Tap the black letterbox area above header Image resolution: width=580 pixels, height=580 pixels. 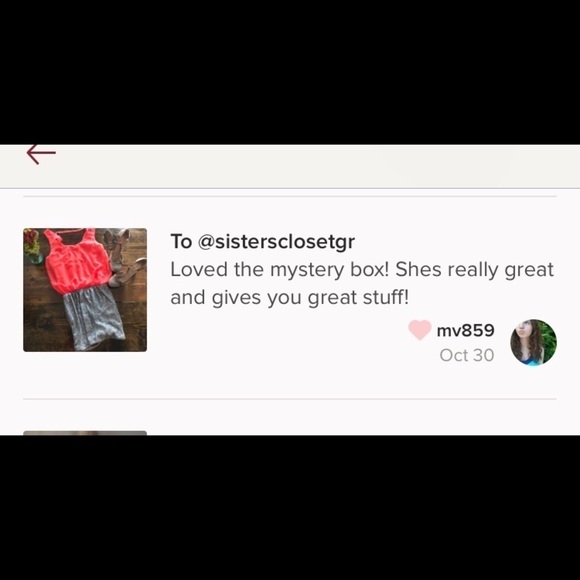(290, 72)
